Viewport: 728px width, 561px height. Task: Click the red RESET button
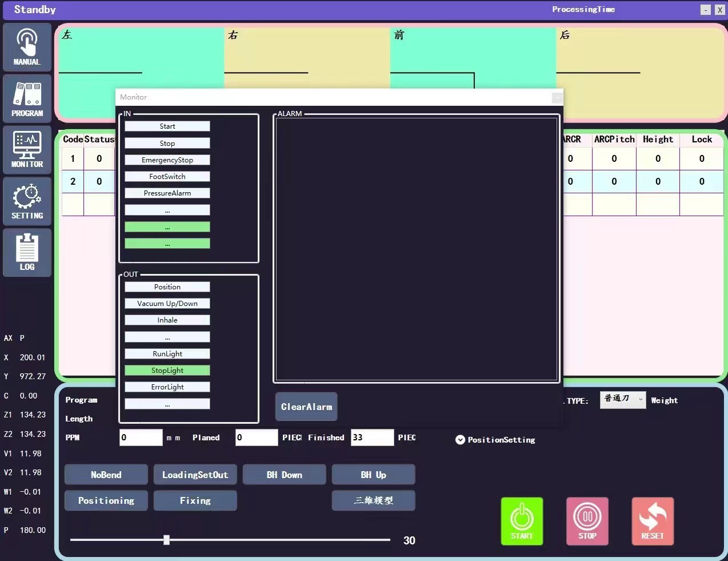652,521
